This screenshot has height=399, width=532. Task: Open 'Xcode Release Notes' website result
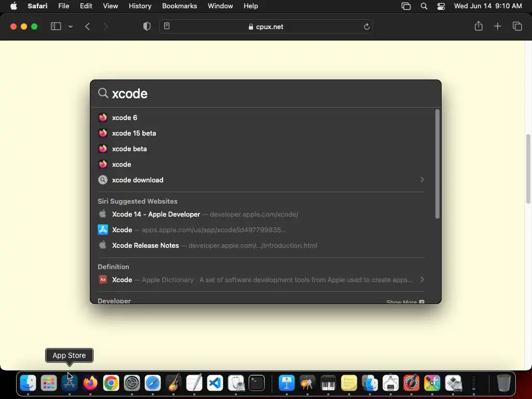(261, 245)
